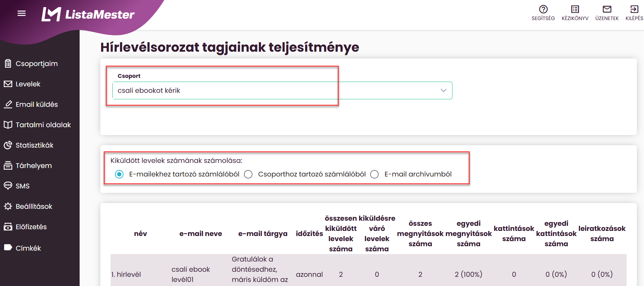Click the ListaMester logo
Screen dimensions: 644x286
coord(88,14)
